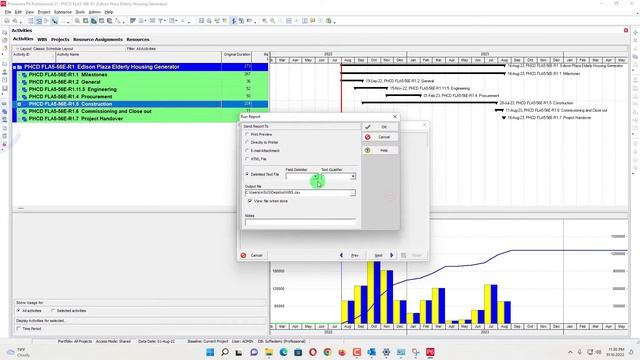
Task: Launch Firefox from the taskbar
Action: (342, 352)
